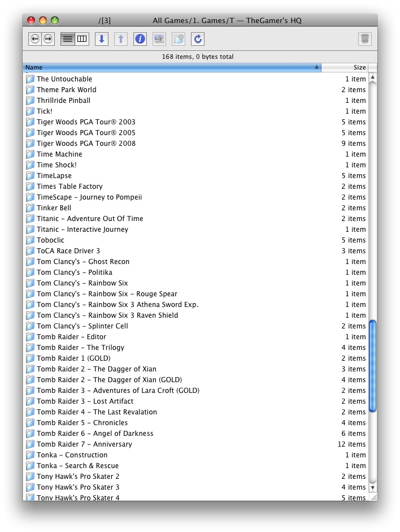Click the folder icon next to Tick!
This screenshot has height=532, width=400.
pos(31,111)
